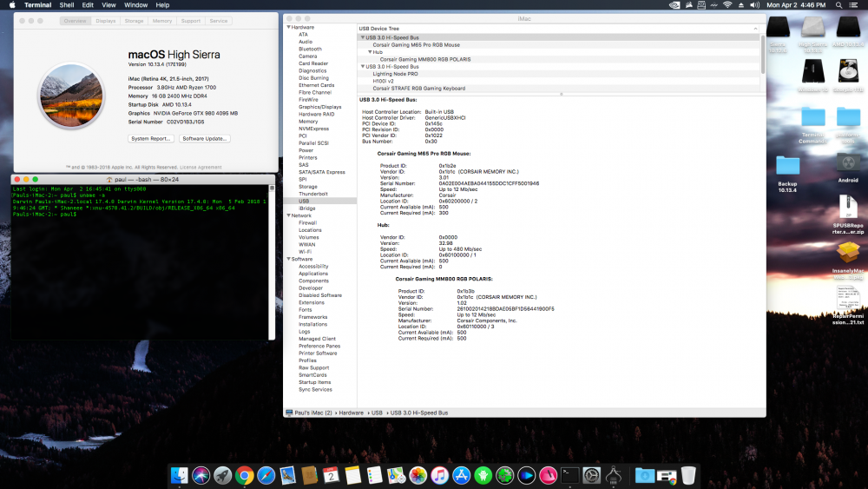
Task: Open volume control in menu bar
Action: 754,5
